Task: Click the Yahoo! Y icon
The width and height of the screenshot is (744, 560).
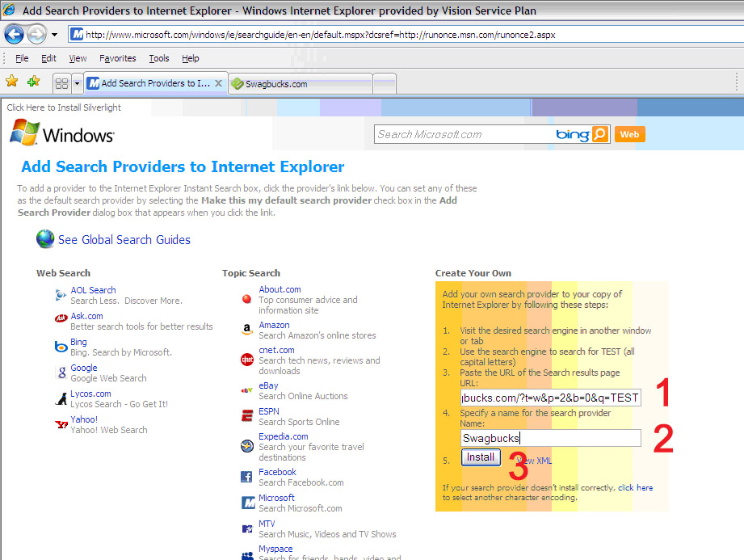Action: click(61, 424)
